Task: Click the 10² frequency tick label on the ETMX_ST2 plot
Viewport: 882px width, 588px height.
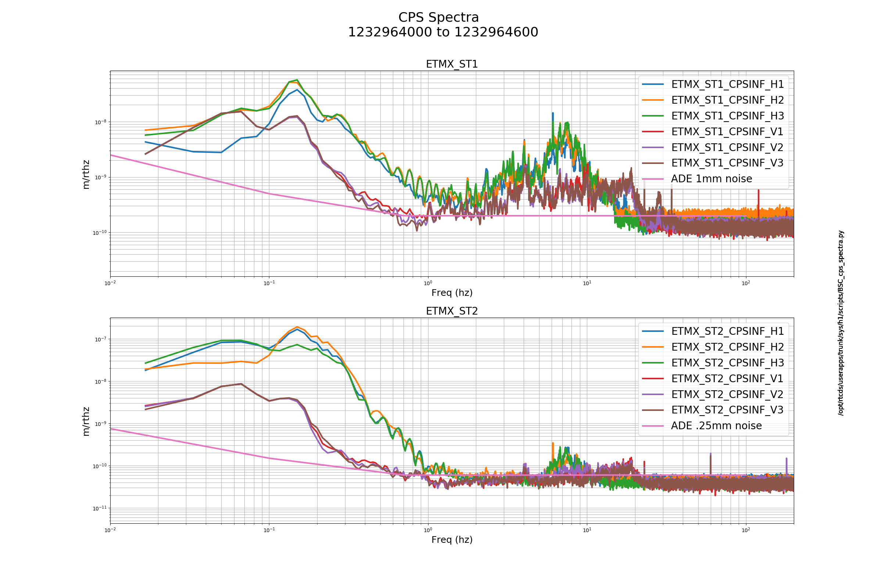Action: coord(746,530)
